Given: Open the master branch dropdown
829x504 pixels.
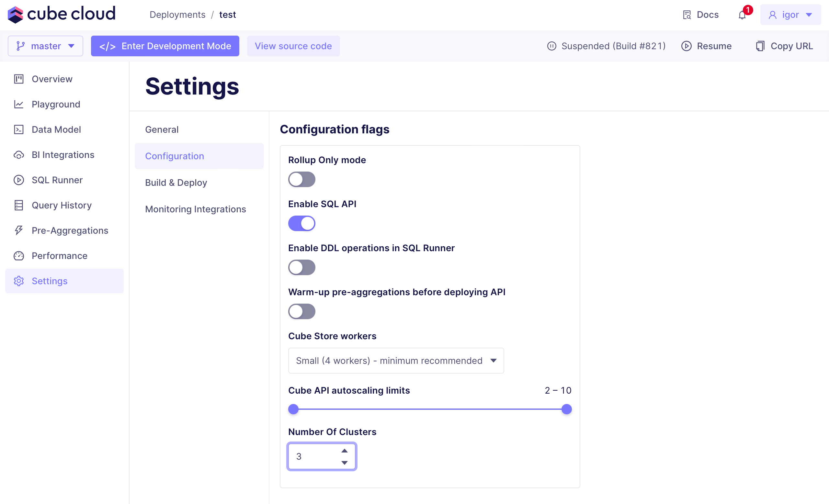Looking at the screenshot, I should coord(45,46).
